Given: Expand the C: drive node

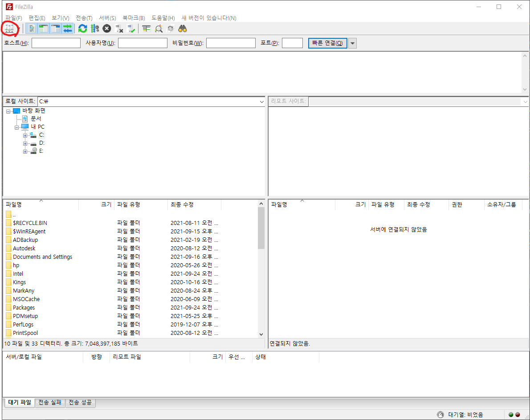Looking at the screenshot, I should point(25,135).
